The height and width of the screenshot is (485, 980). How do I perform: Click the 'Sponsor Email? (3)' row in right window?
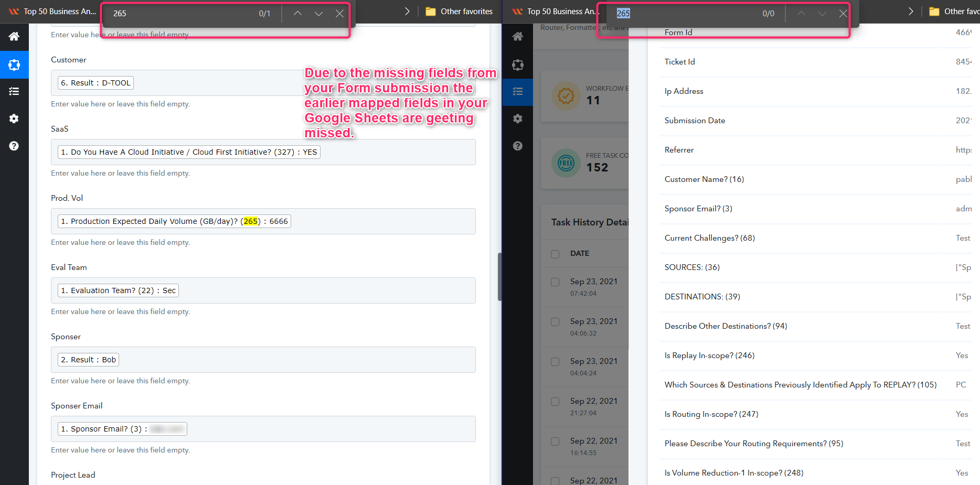click(x=698, y=209)
